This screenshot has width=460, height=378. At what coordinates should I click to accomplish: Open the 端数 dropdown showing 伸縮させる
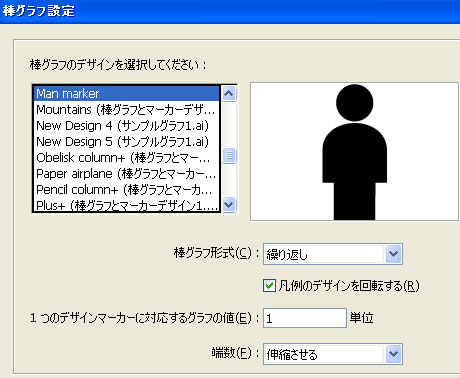tap(333, 354)
